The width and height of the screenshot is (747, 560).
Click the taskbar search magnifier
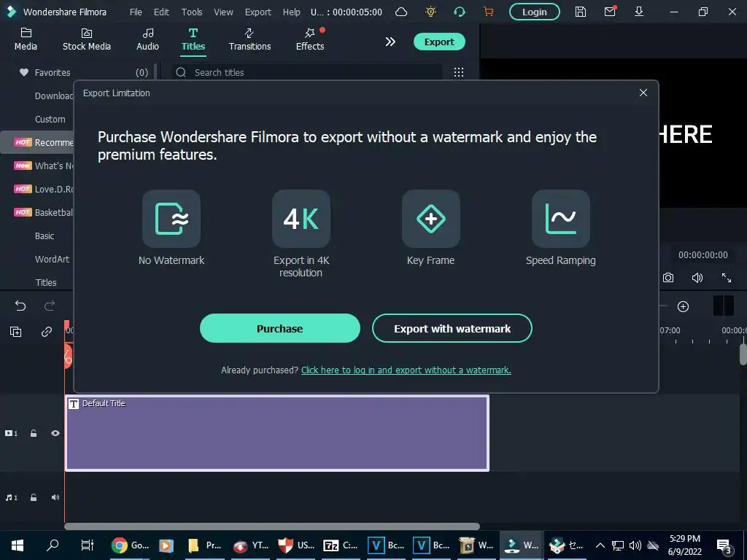(x=53, y=545)
